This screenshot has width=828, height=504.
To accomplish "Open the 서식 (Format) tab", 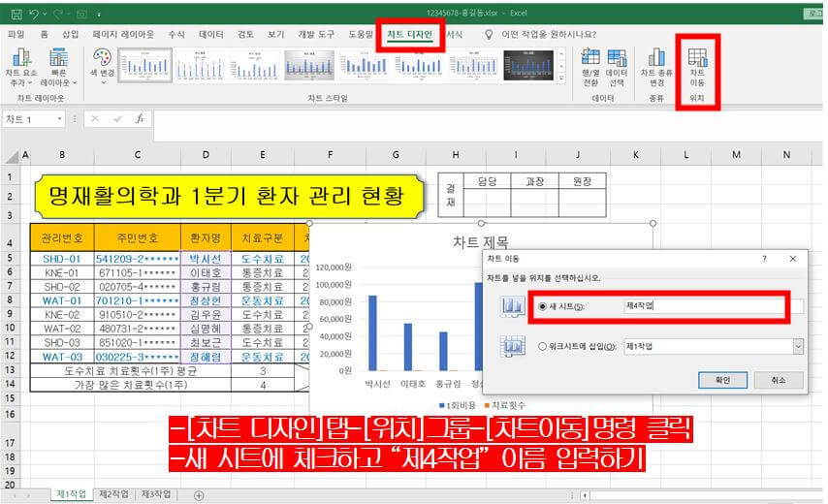I will (x=455, y=35).
